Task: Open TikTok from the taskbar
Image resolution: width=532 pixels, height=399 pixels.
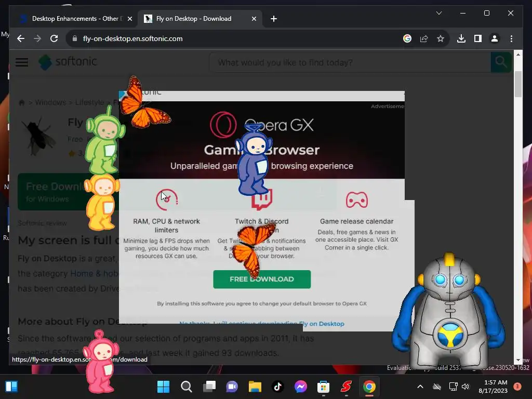Action: coord(277,387)
